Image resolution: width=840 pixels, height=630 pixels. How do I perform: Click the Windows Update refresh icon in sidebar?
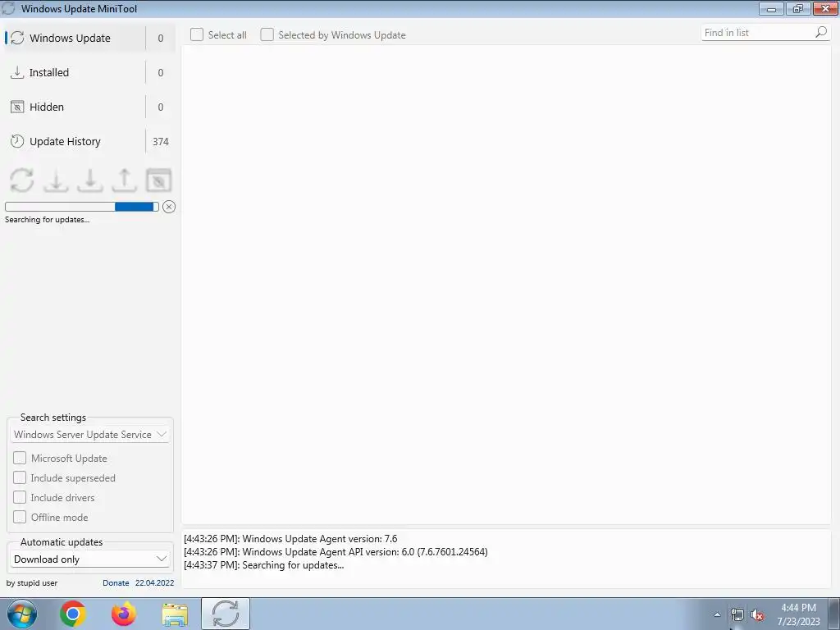[17, 38]
